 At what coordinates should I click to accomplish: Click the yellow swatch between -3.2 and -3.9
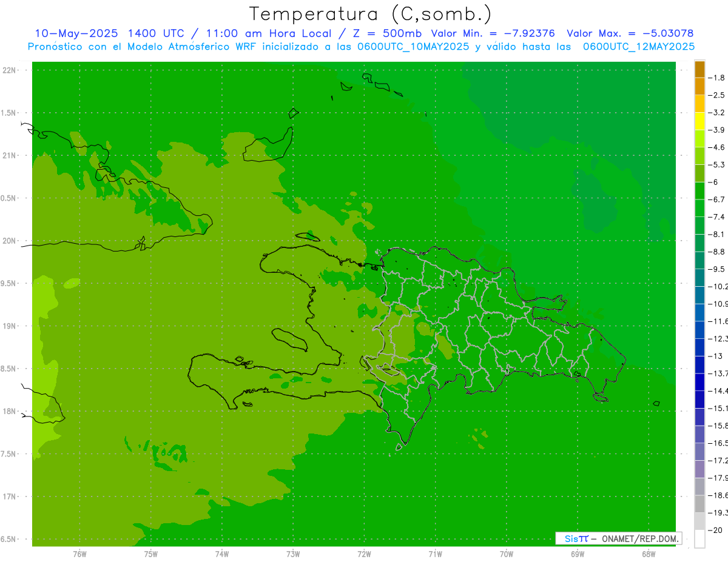[699, 121]
